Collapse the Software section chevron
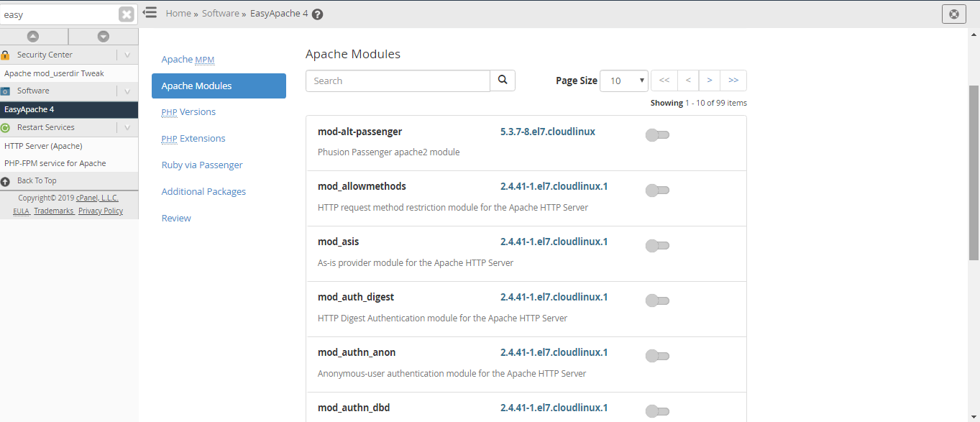The width and height of the screenshot is (980, 422). pos(127,91)
